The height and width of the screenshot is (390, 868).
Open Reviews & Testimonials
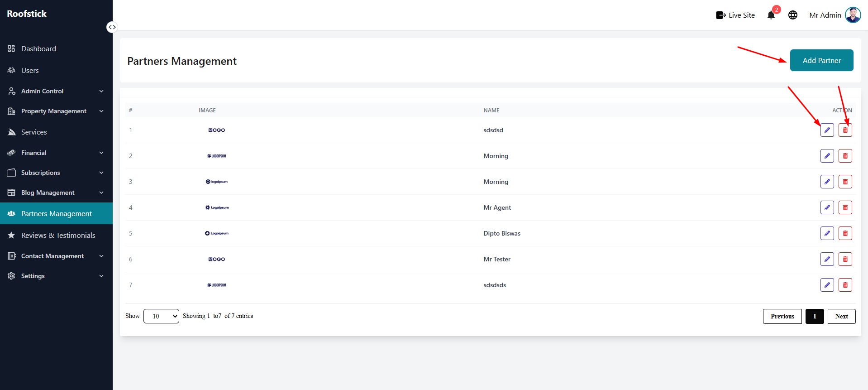(56, 235)
